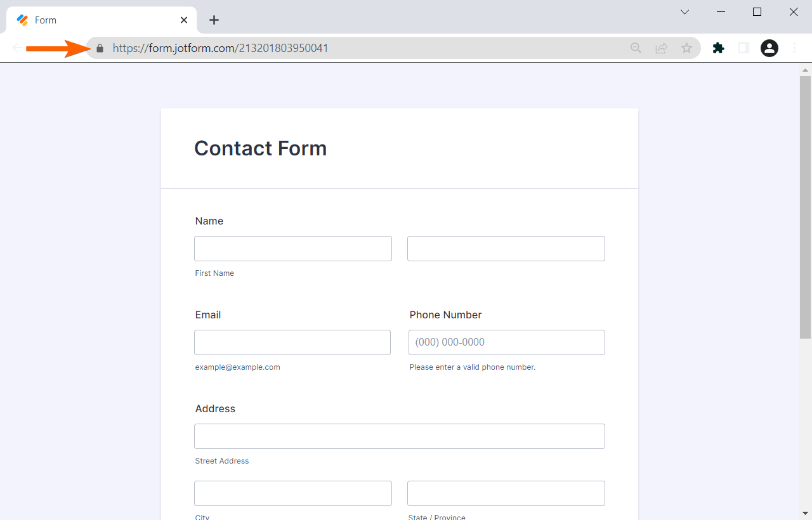Open a new tab with plus button
Screen dimensions: 812x520
pos(214,20)
